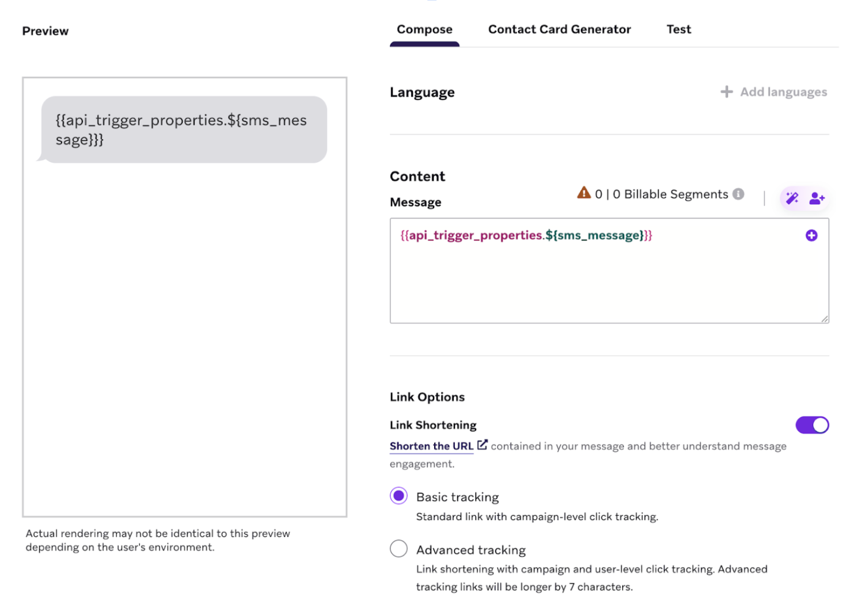The width and height of the screenshot is (862, 616).
Task: Switch to the Contact Card Generator tab
Action: click(x=559, y=29)
